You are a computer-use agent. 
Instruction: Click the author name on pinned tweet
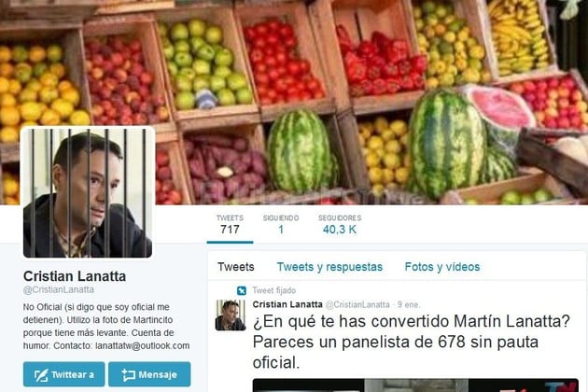(287, 304)
